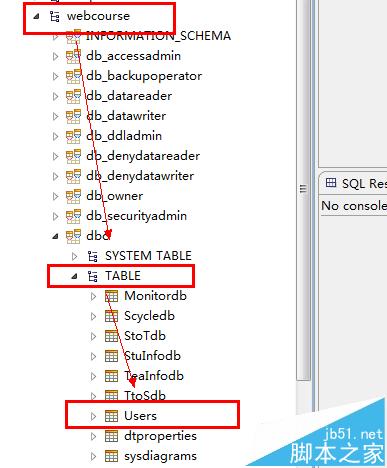Click the Users table icon
The width and height of the screenshot is (387, 468).
click(112, 416)
